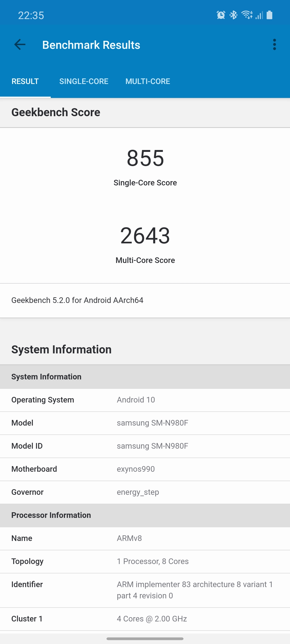Tap the alarm icon in status bar
This screenshot has width=290, height=644.
(x=221, y=15)
